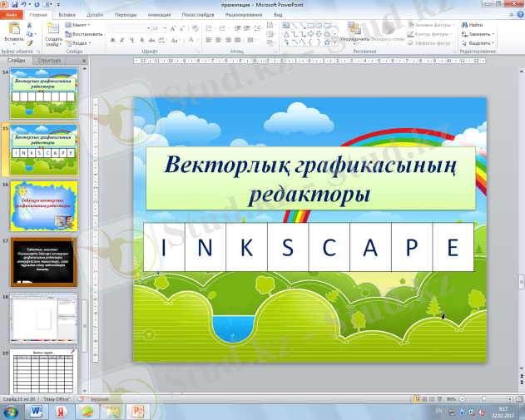
Task: Click the Paste (Вставить) clipboard icon
Action: point(13,29)
